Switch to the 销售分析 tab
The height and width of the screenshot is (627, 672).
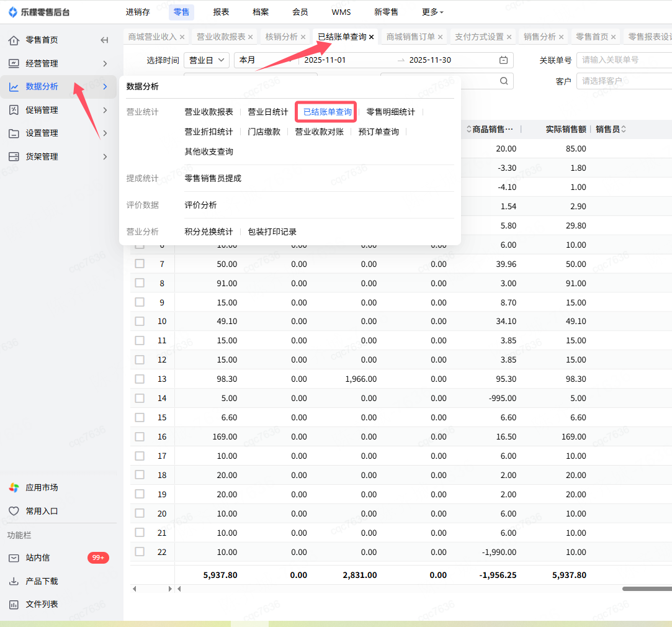pos(539,37)
